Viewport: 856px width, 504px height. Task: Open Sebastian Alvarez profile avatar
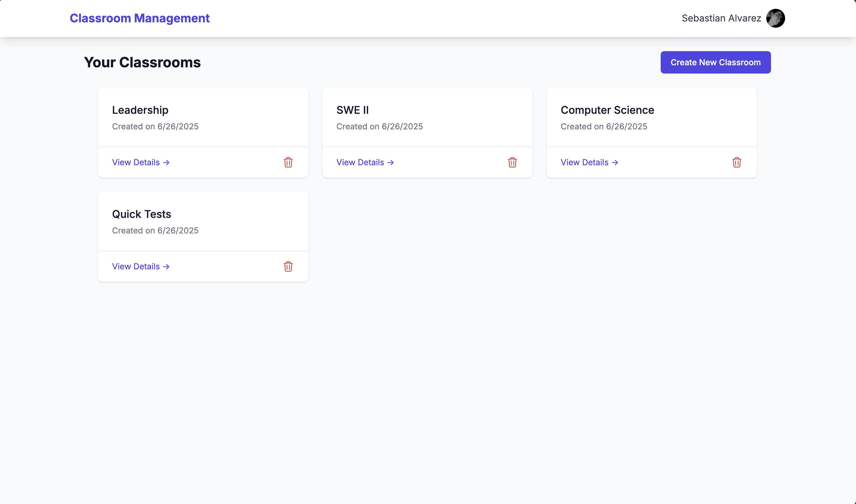[775, 18]
